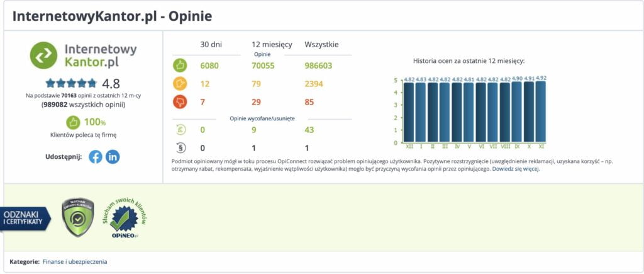Click total negative count 85
This screenshot has width=644, height=274.
[309, 102]
